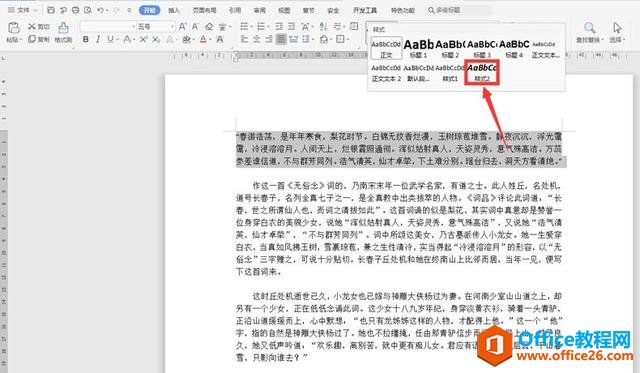Apply the 标题 2 heading style
The image size is (640, 373).
click(450, 49)
